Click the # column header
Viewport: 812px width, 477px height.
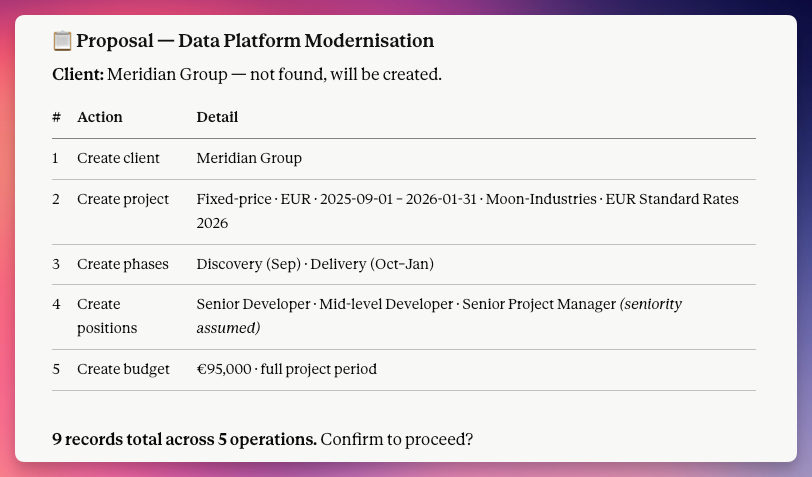tap(56, 117)
